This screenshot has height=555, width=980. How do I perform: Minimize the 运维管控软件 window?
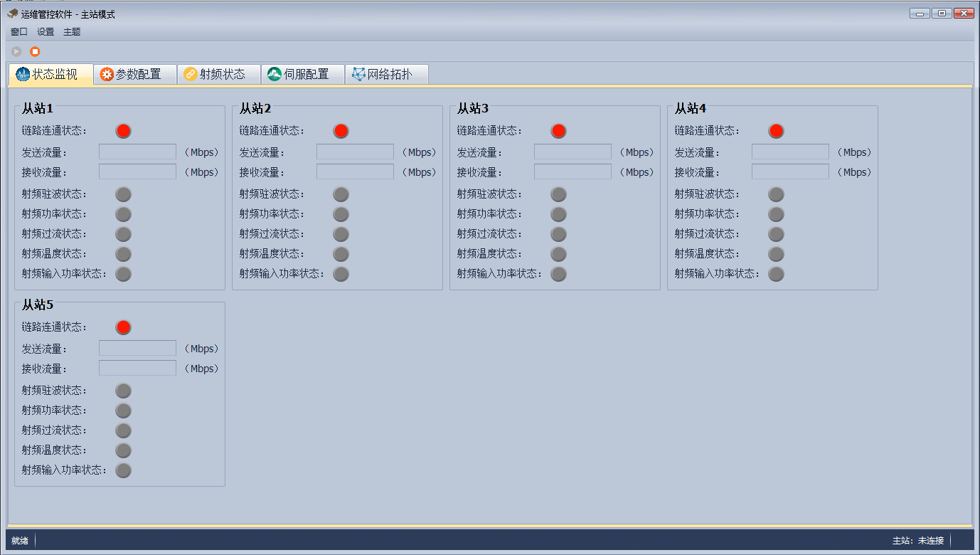(x=920, y=13)
